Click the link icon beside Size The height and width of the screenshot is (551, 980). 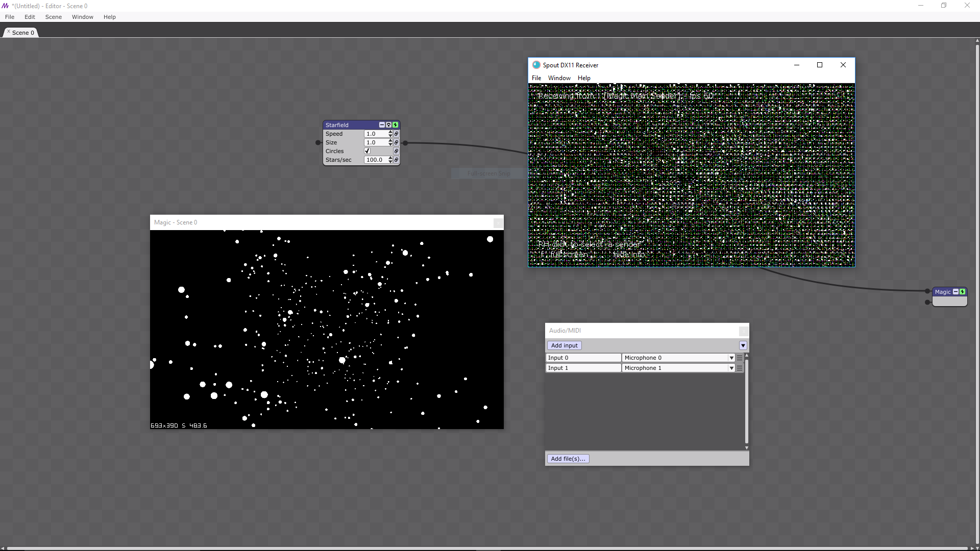point(396,142)
